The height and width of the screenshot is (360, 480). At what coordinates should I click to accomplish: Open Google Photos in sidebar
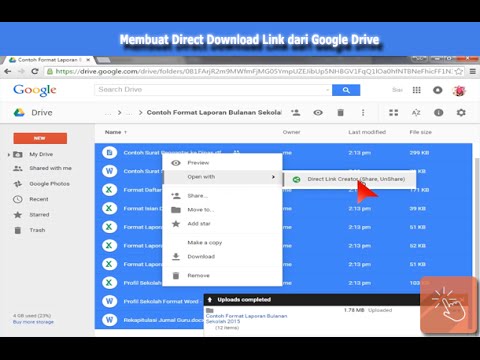click(x=49, y=184)
